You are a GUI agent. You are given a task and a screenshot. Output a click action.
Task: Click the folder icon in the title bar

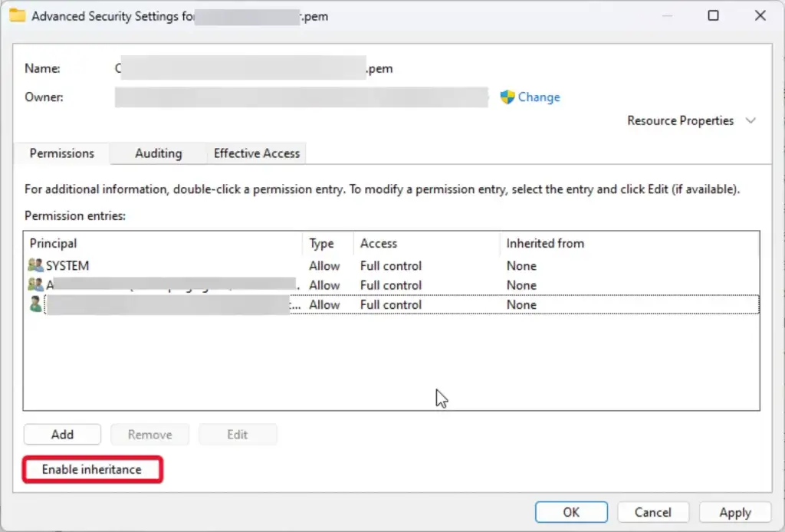click(17, 16)
